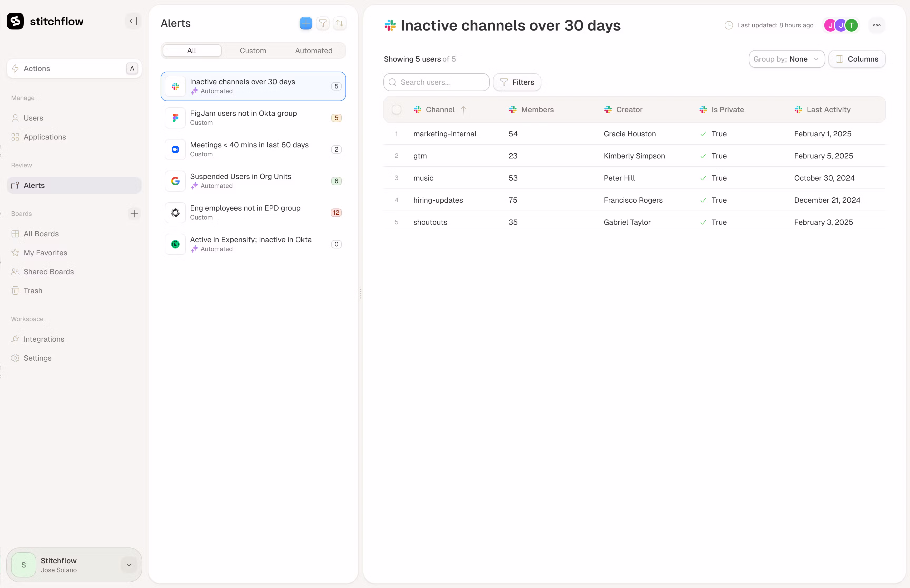Click the Filters button
The width and height of the screenshot is (910, 588).
[517, 82]
